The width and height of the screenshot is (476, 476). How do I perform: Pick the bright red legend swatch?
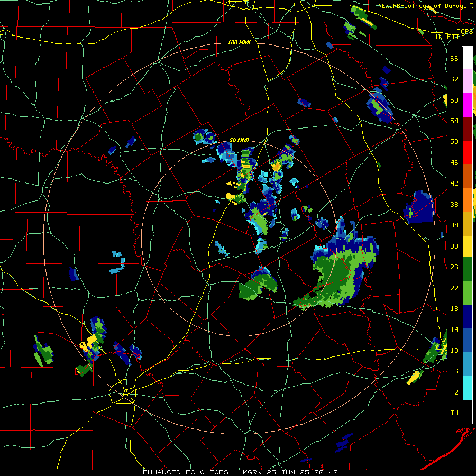point(467,152)
